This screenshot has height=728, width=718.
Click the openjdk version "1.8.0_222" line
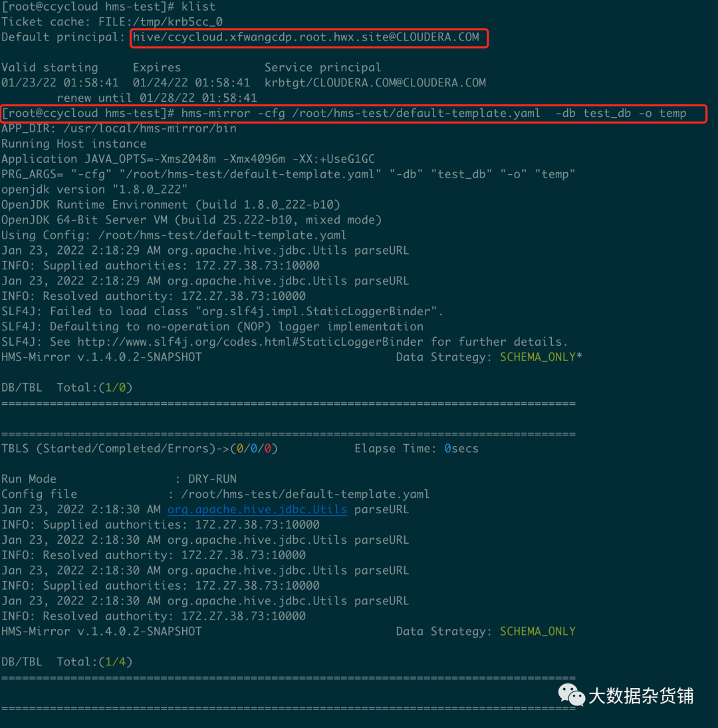click(x=94, y=190)
